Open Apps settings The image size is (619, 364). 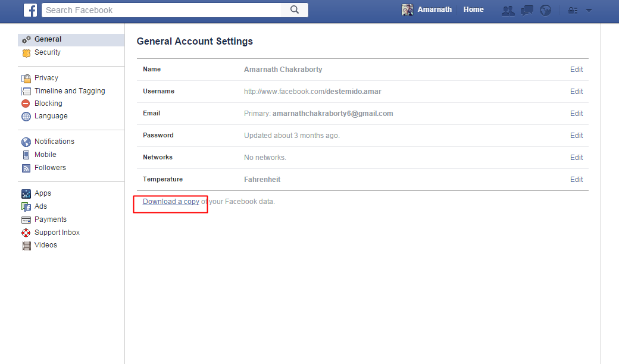43,193
